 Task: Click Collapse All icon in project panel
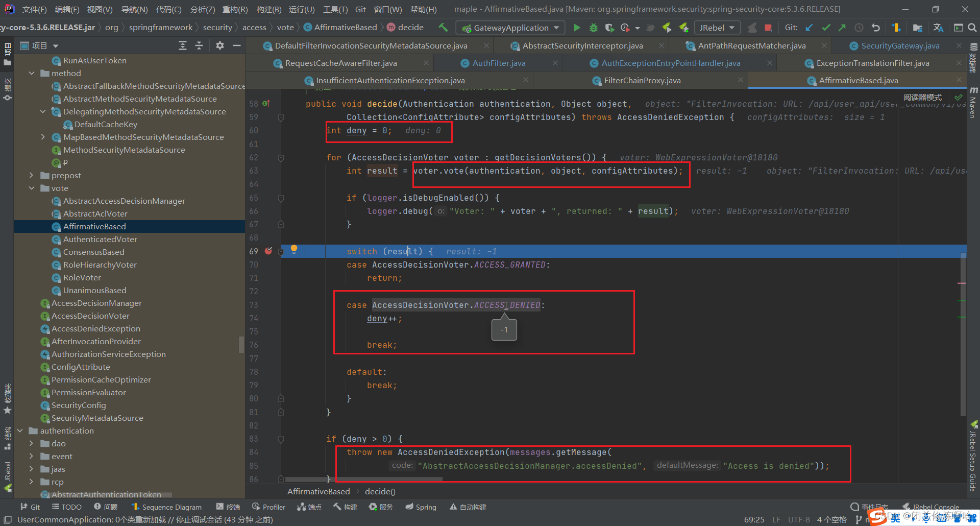click(199, 46)
